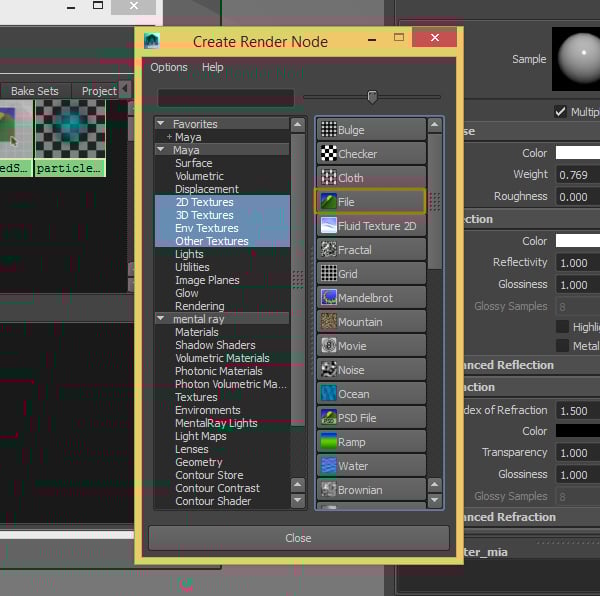Open the Options menu
This screenshot has width=600, height=596.
tap(169, 67)
